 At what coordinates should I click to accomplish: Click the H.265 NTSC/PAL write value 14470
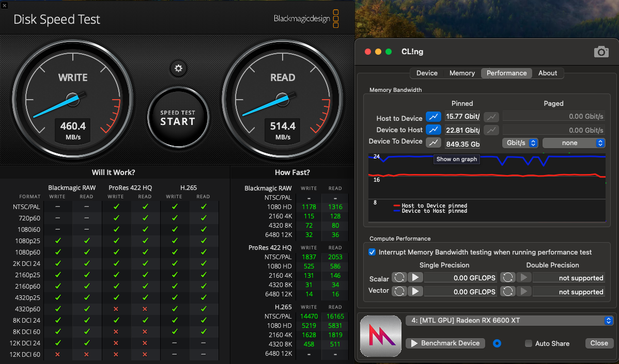308,316
